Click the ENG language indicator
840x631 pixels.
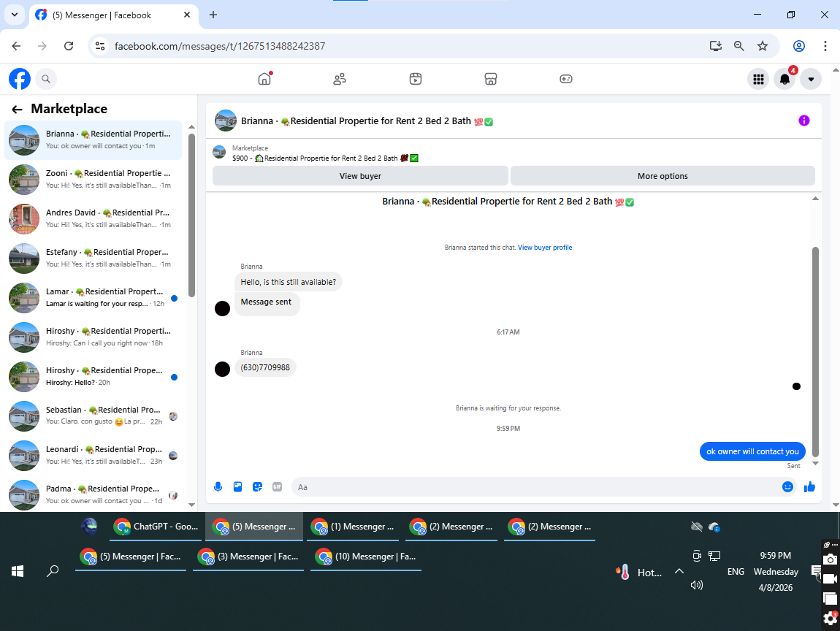click(x=736, y=572)
